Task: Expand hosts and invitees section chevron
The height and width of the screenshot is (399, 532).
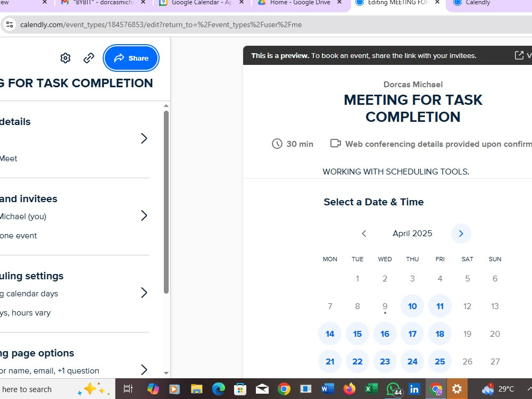Action: 144,215
